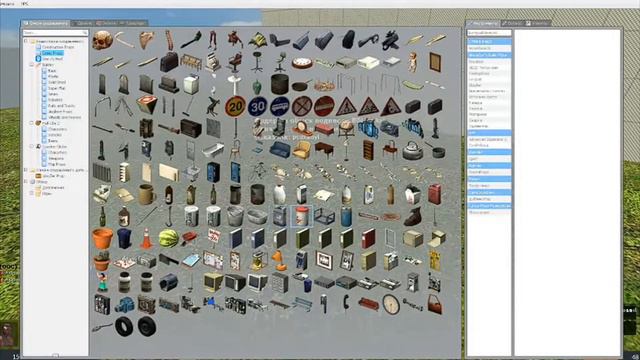
Task: Open Weapons under Counter-Strike
Action: coord(56,158)
